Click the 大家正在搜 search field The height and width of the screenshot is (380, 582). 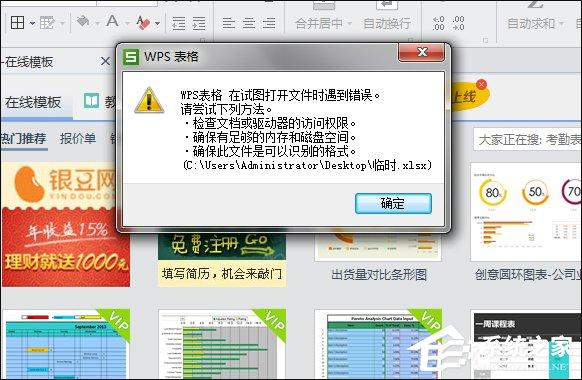point(527,140)
